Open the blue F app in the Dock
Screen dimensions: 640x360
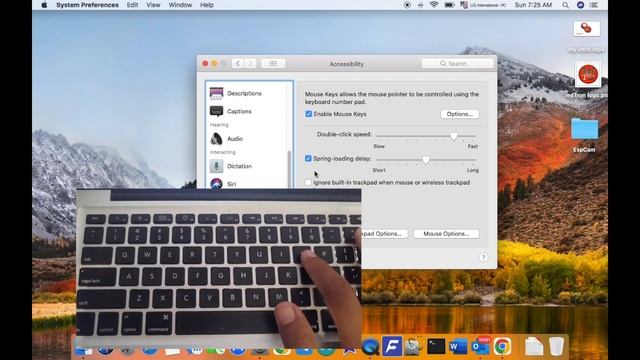392,346
